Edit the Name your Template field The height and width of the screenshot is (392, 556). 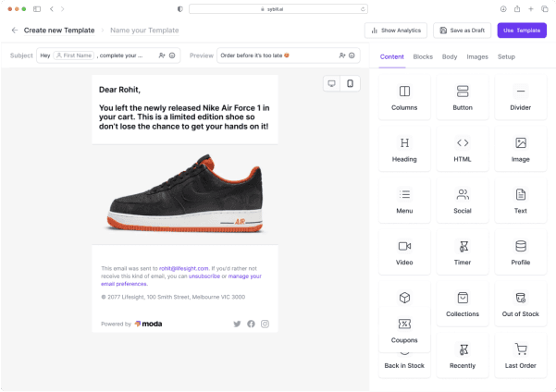(144, 31)
